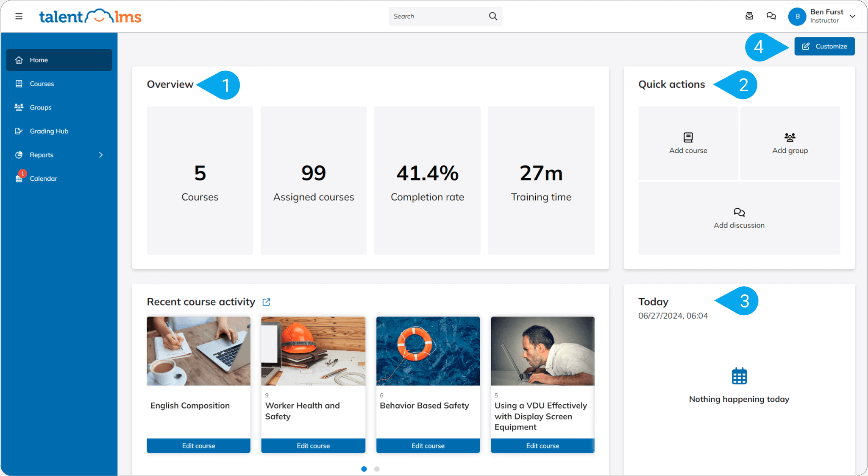868x476 pixels.
Task: Click the Add discussion quick action
Action: point(739,218)
